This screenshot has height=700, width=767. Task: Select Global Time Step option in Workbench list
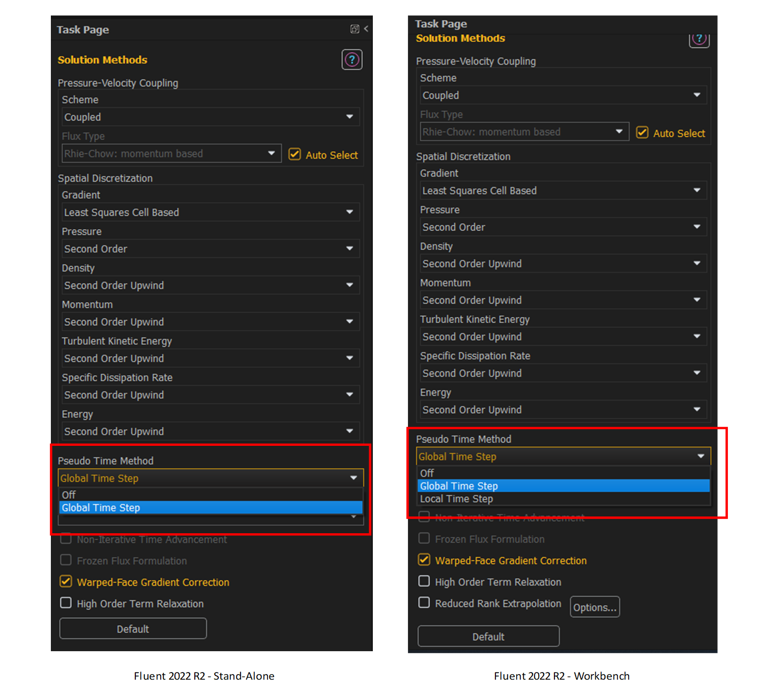564,485
